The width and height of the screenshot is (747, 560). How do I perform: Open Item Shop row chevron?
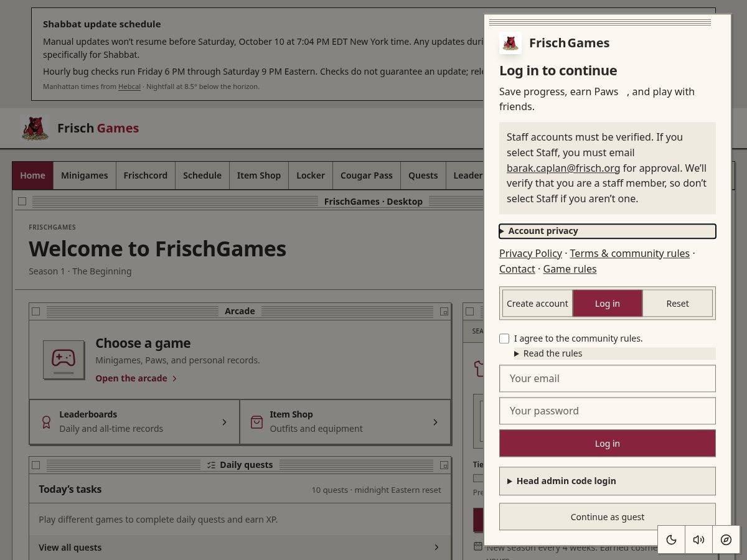click(435, 422)
